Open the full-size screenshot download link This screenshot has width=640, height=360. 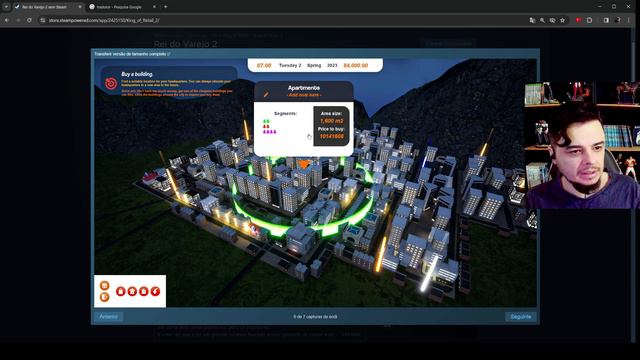(132, 54)
